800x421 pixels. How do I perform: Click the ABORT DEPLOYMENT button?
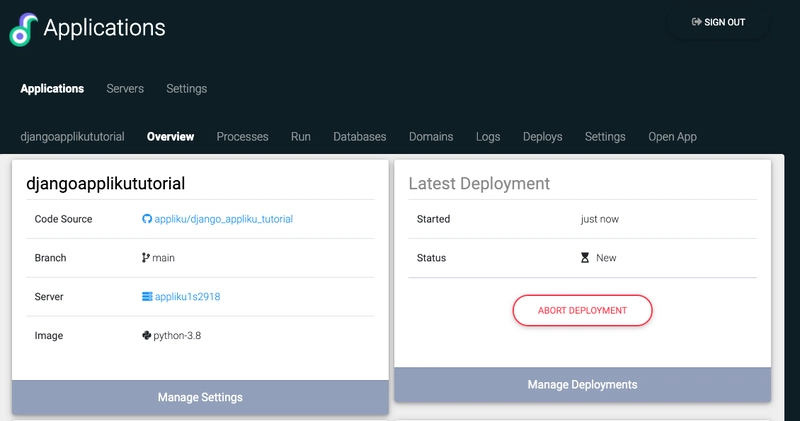[582, 310]
